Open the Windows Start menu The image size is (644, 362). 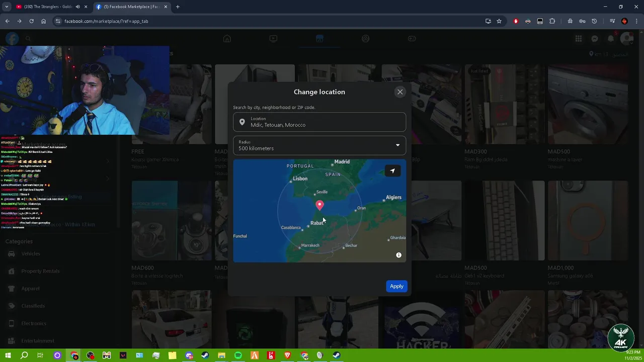pyautogui.click(x=8, y=355)
